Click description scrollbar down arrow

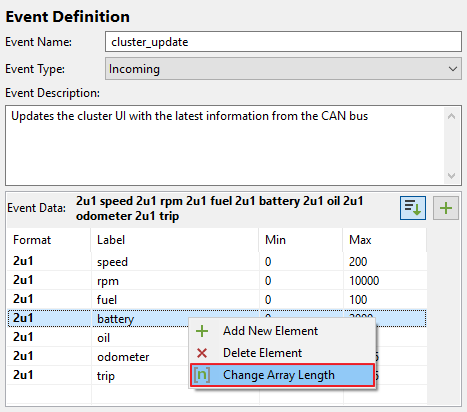[x=452, y=176]
